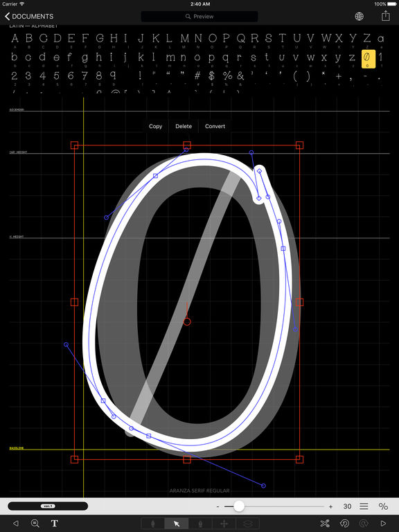This screenshot has width=399, height=532.
Task: Tap the undo spiral icon
Action: pyautogui.click(x=344, y=524)
